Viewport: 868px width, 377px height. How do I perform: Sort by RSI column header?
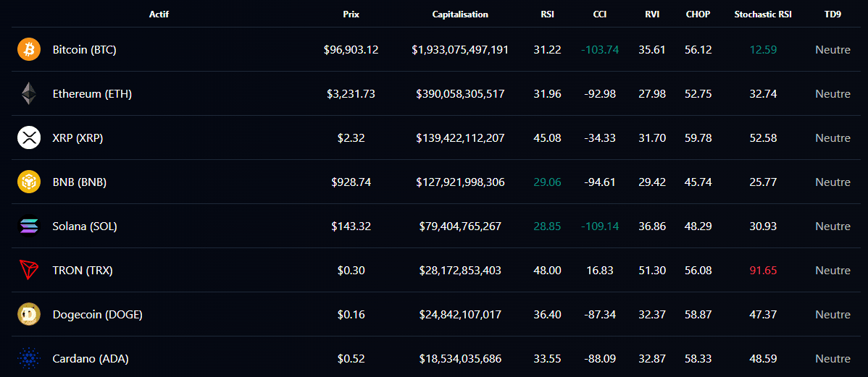(548, 14)
